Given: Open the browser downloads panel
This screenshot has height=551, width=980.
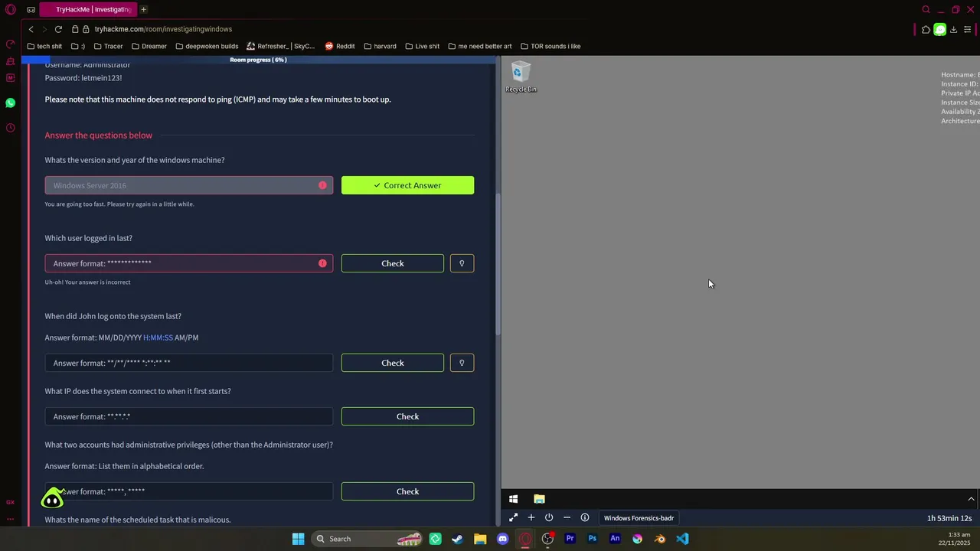Looking at the screenshot, I should (x=953, y=29).
